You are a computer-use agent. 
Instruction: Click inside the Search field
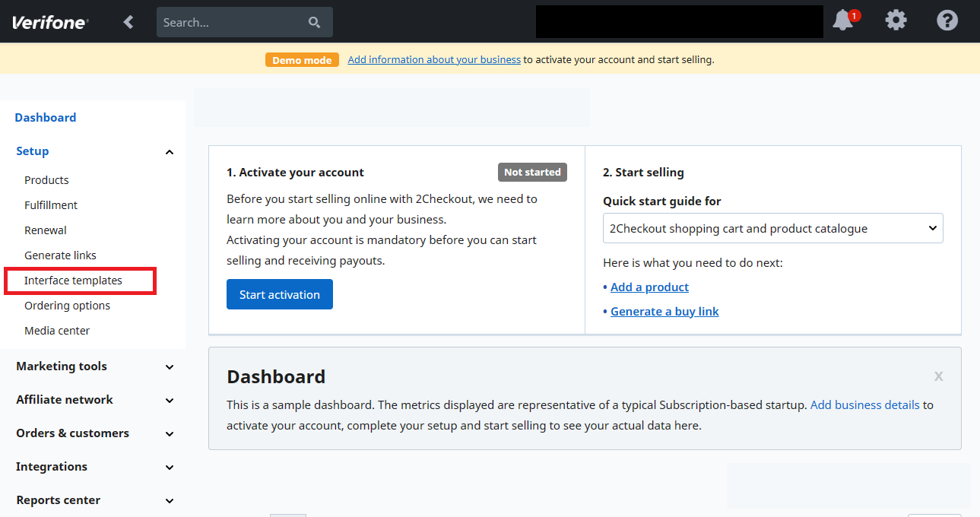pyautogui.click(x=228, y=21)
